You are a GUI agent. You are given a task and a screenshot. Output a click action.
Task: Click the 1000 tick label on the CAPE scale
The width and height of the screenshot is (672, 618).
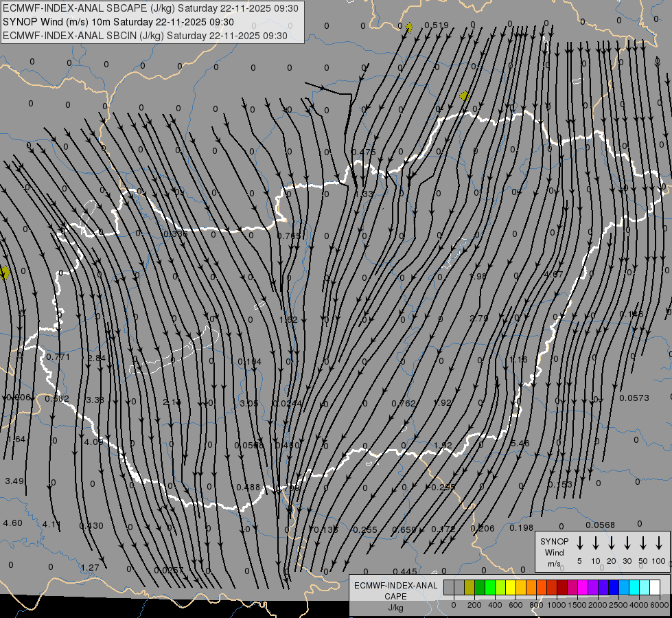557,605
